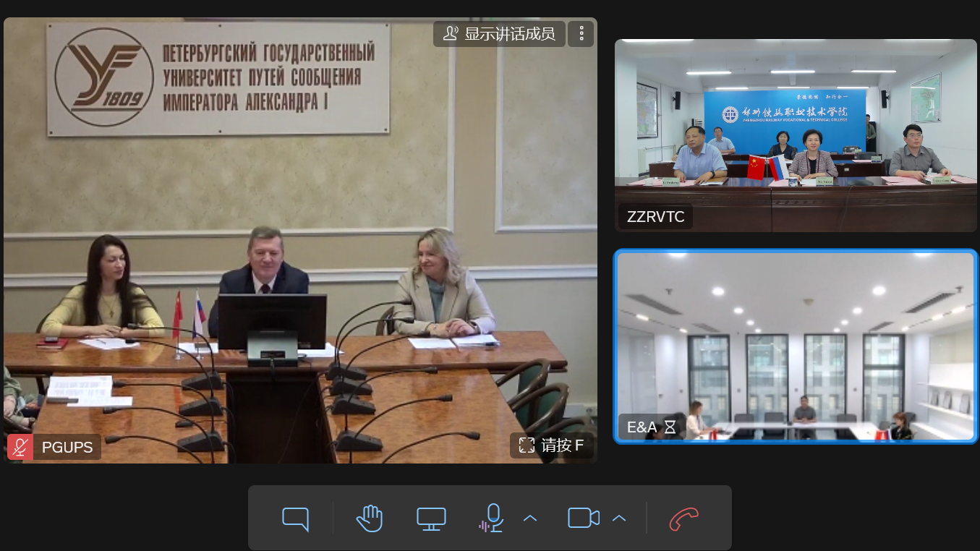980x551 pixels.
Task: Start screen sharing with monitor icon
Action: tap(431, 518)
